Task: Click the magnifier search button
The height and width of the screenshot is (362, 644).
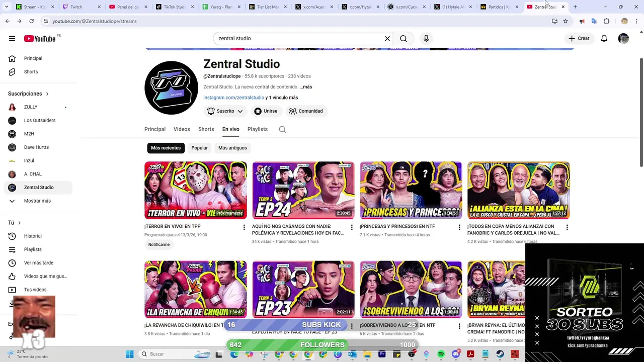Action: (404, 39)
